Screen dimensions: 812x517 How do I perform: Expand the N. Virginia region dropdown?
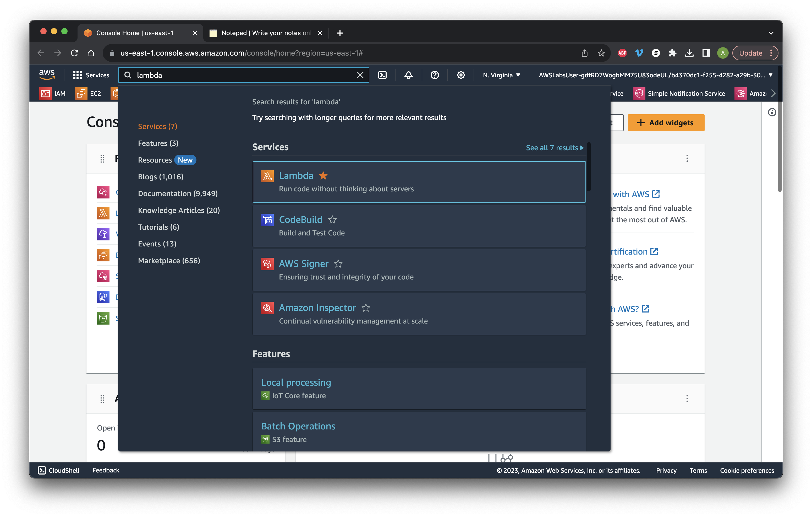tap(501, 75)
